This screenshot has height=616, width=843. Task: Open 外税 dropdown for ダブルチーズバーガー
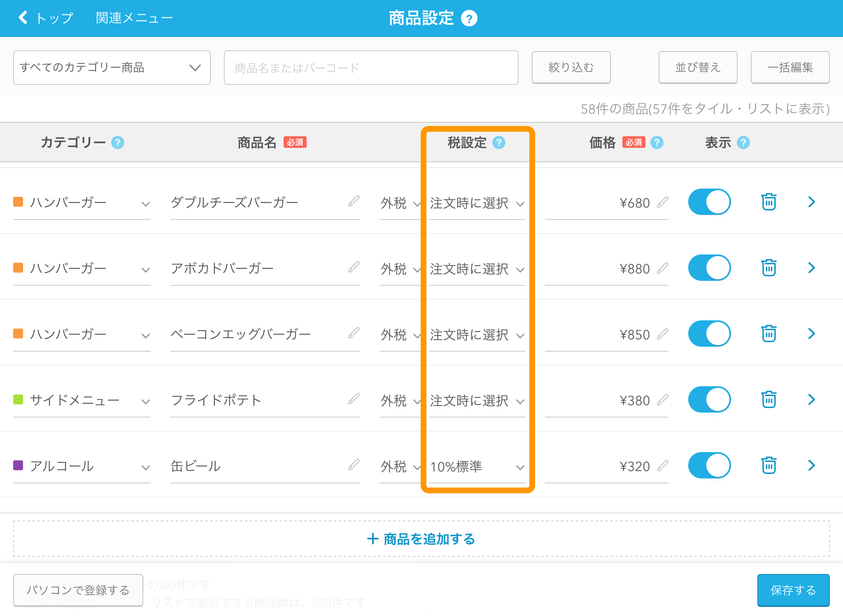[400, 203]
